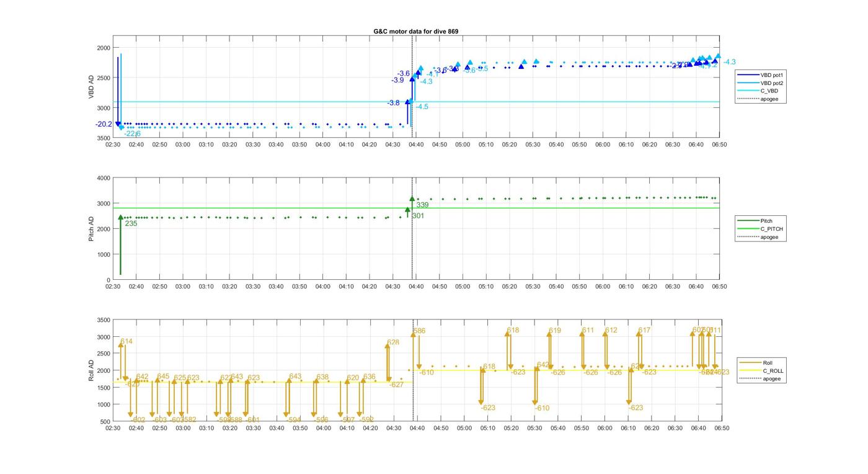Click the '-22.6' data label in VBD plot

tap(132, 133)
